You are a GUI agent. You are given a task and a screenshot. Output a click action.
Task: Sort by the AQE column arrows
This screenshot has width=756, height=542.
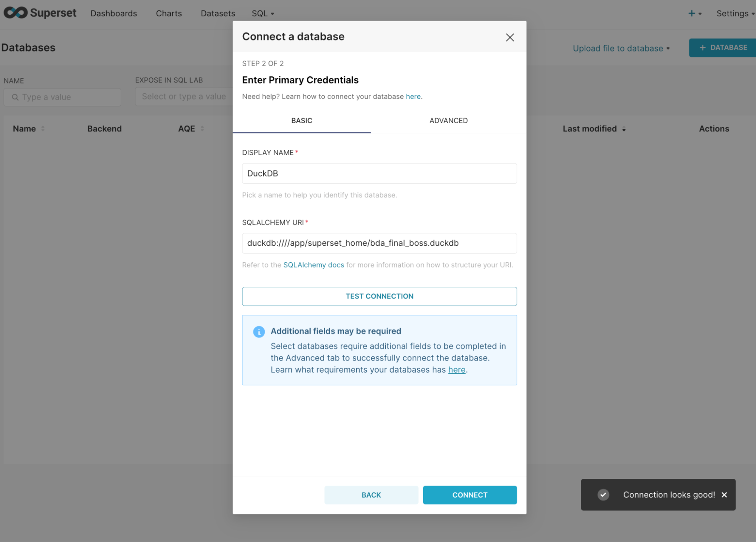click(202, 129)
